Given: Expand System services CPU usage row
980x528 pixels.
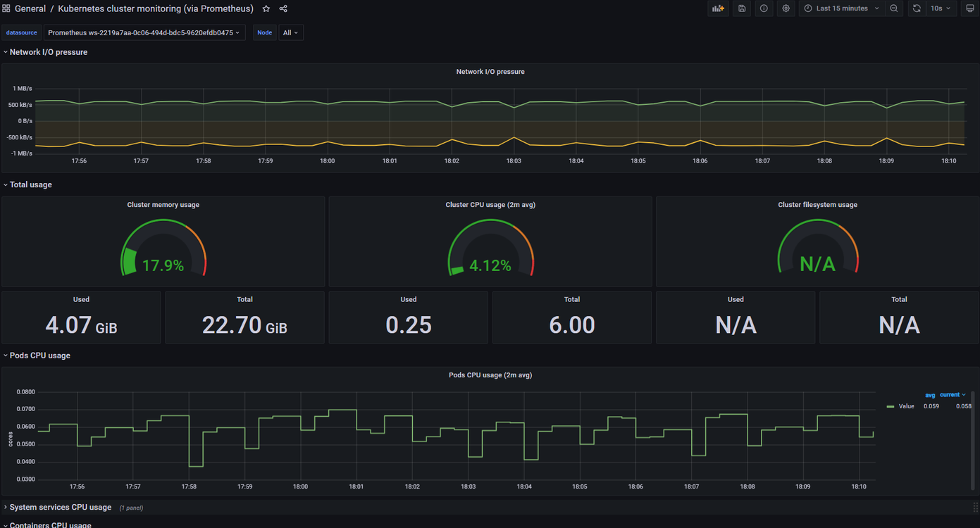Looking at the screenshot, I should point(60,508).
